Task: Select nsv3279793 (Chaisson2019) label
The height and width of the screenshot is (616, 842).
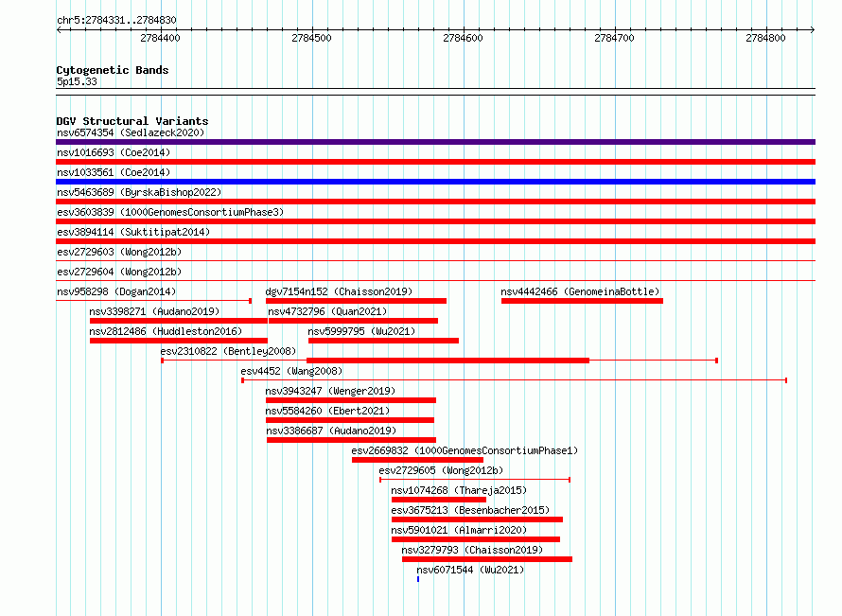Action: pyautogui.click(x=472, y=550)
